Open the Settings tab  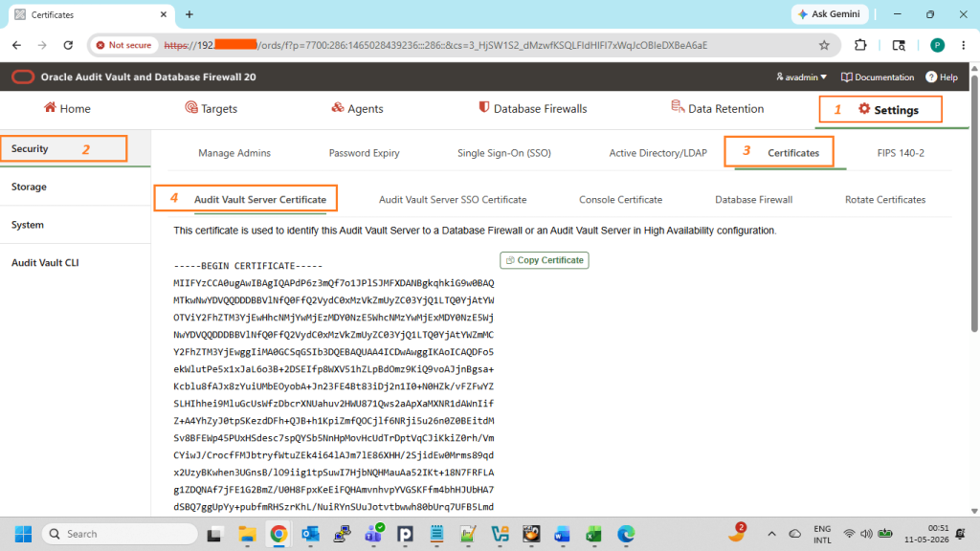point(887,109)
